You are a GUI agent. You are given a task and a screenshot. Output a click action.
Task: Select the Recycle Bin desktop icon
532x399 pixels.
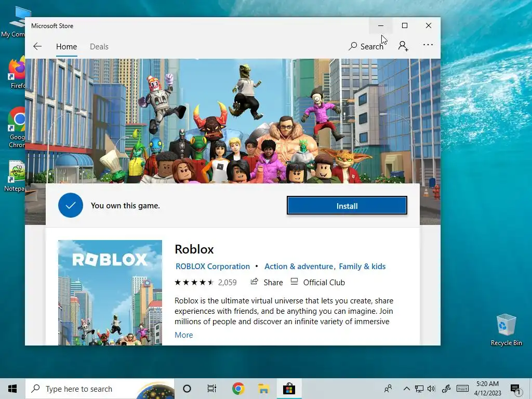coord(506,330)
